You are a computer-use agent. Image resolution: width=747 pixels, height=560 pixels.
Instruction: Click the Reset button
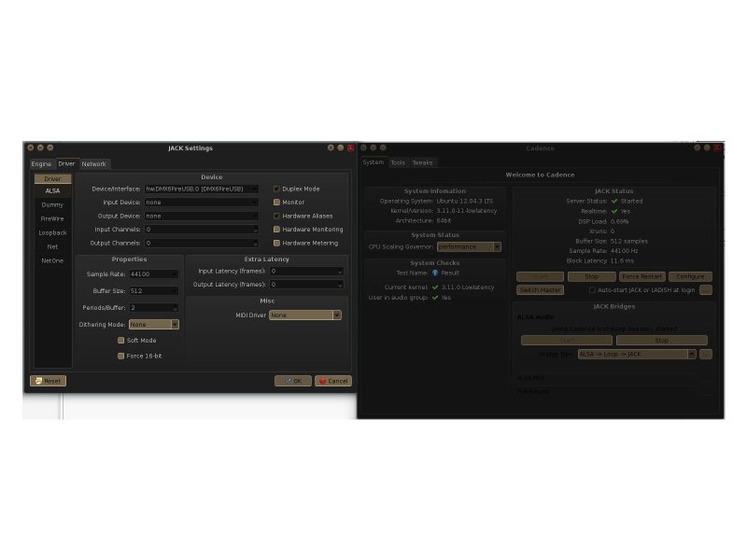(49, 381)
